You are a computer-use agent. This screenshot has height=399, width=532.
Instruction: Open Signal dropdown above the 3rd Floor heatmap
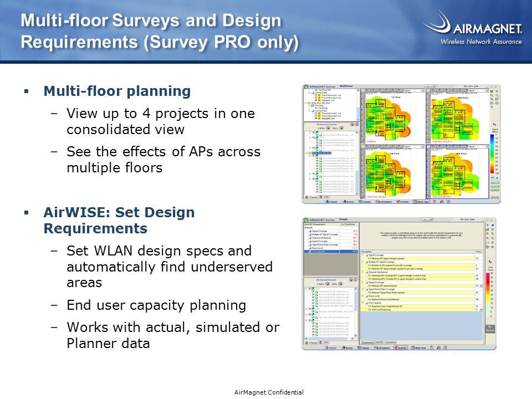pyautogui.click(x=413, y=146)
